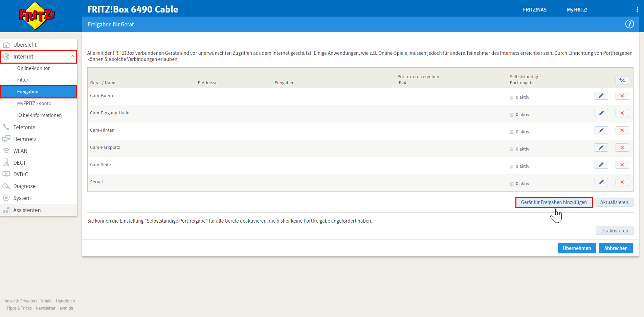Image resolution: width=644 pixels, height=317 pixels.
Task: Delete Cam-Eingang-Halle with the red X icon
Action: pos(622,113)
